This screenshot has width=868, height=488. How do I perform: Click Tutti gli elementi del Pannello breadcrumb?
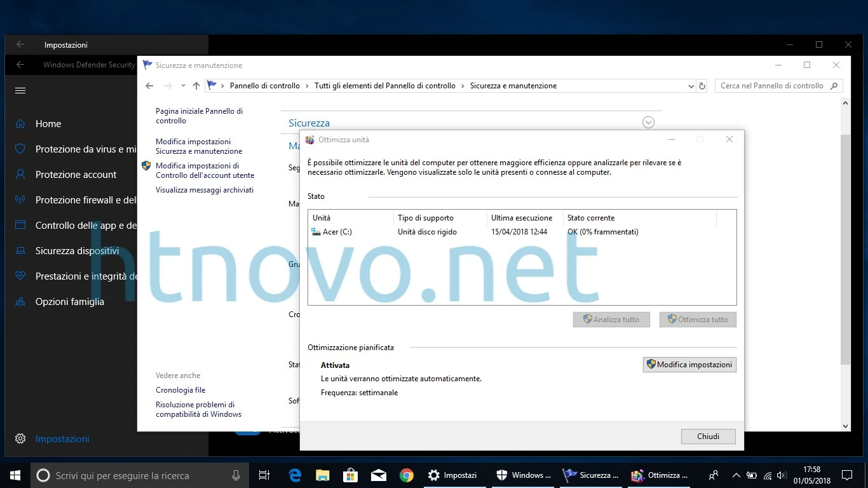[x=385, y=86]
